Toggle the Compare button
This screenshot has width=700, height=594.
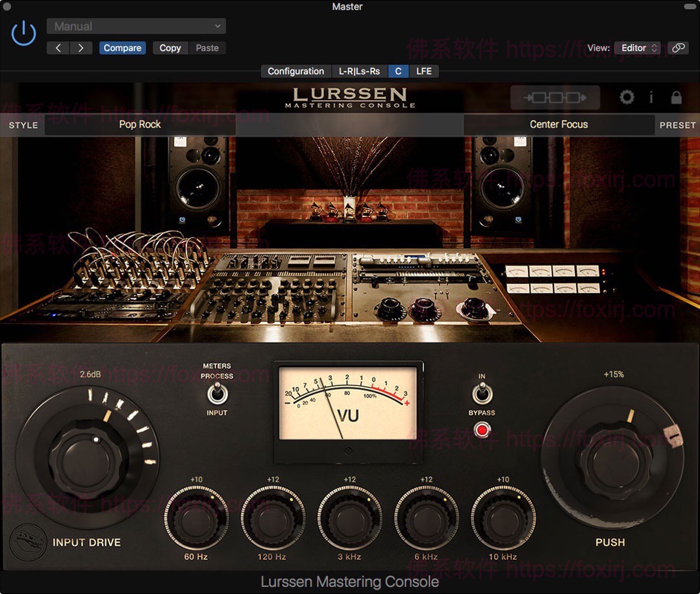click(122, 48)
